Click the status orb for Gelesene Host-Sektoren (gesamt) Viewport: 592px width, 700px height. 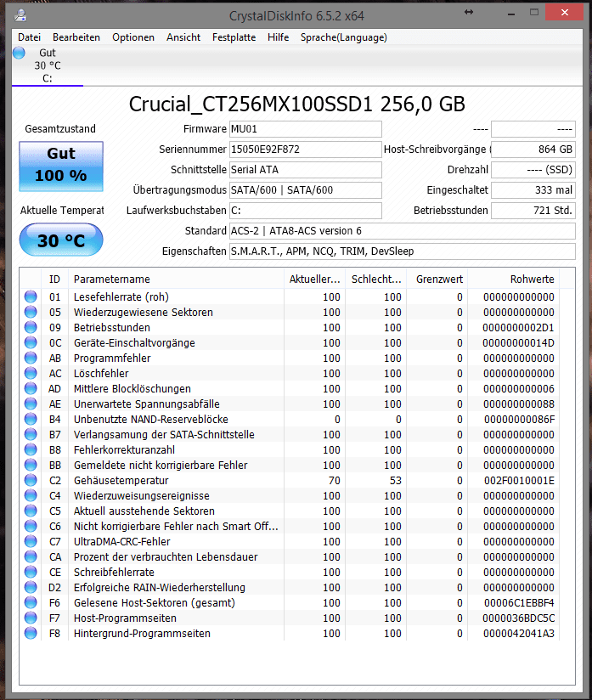point(31,602)
